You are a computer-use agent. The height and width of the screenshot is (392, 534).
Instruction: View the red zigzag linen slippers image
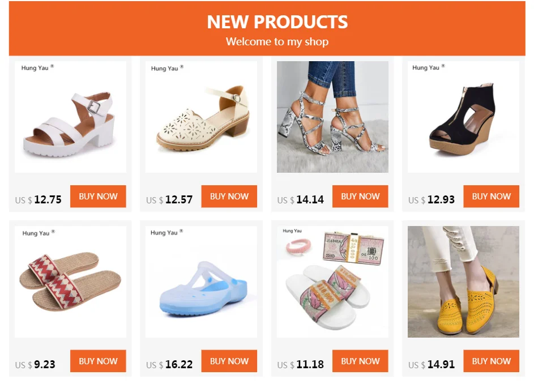[x=70, y=282]
